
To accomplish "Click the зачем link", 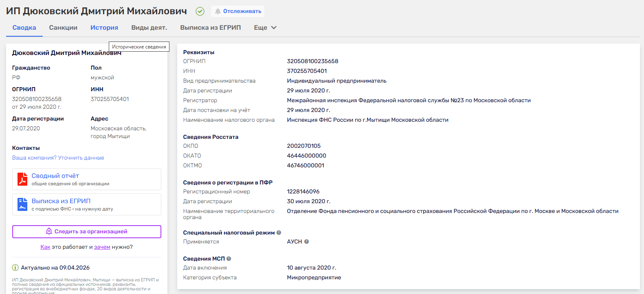I will 102,247.
